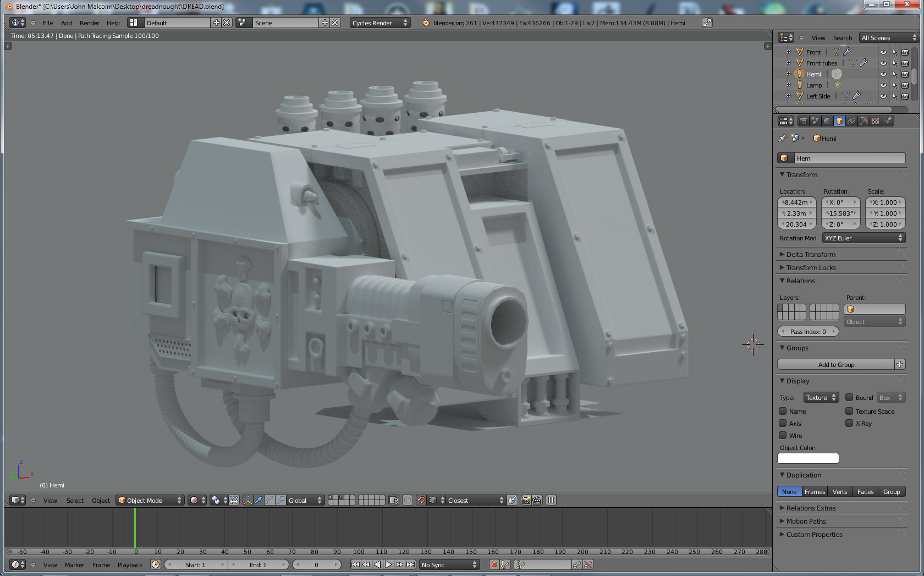Open the Help menu
The width and height of the screenshot is (924, 576).
pyautogui.click(x=113, y=23)
